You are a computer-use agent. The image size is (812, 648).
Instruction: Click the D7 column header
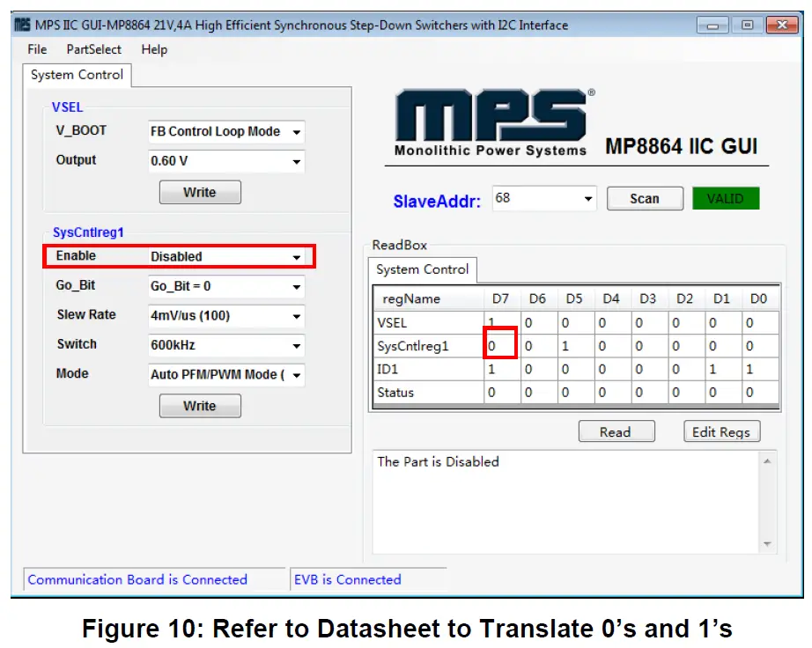click(500, 298)
